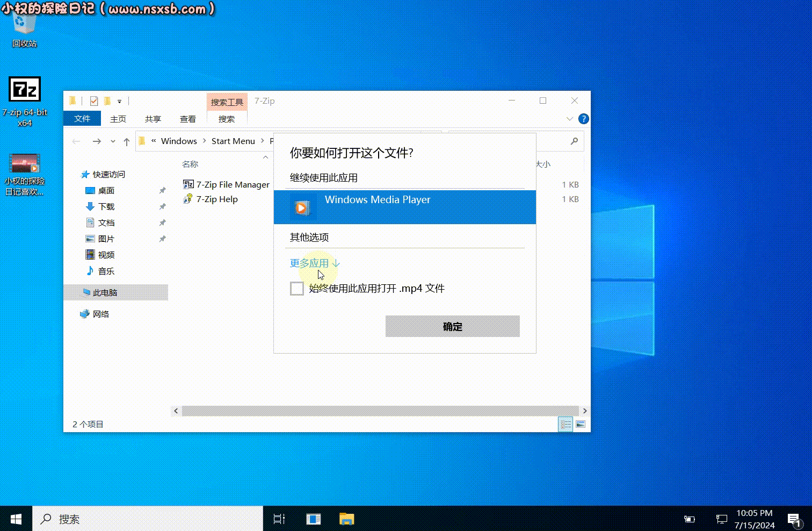Select Windows Media Player app option

coord(404,207)
